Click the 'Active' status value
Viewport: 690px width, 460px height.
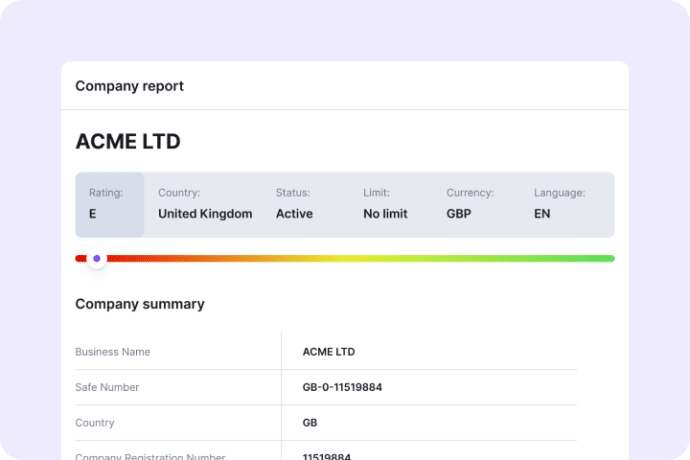(294, 213)
